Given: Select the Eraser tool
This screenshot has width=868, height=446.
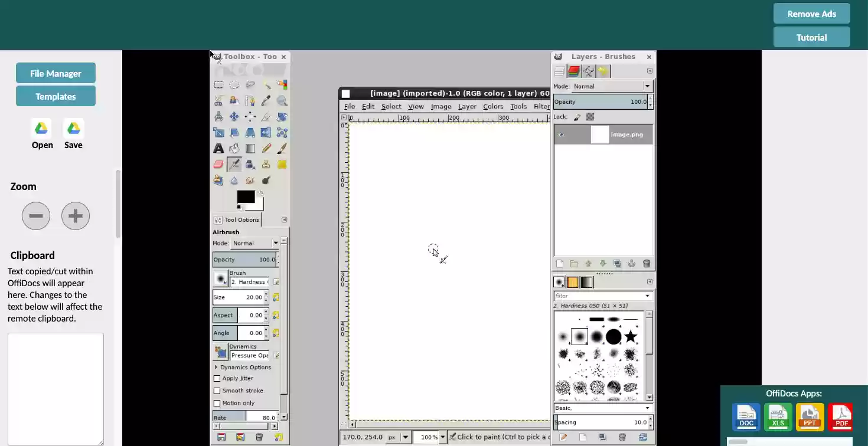Looking at the screenshot, I should coord(218,164).
